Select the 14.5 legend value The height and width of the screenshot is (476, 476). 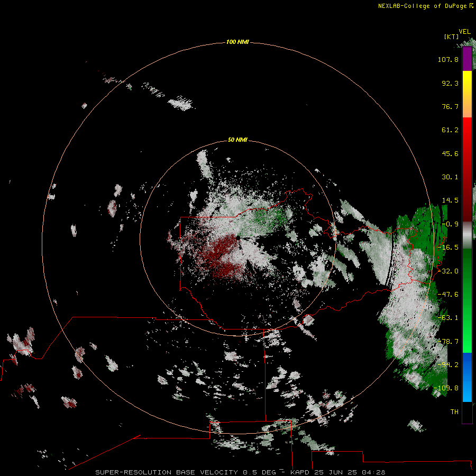pyautogui.click(x=450, y=200)
